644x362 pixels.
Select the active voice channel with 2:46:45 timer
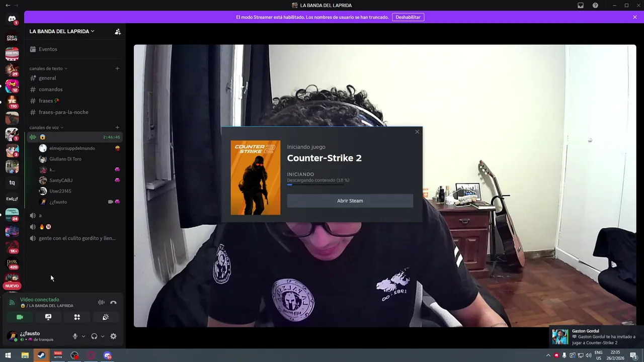pyautogui.click(x=74, y=137)
